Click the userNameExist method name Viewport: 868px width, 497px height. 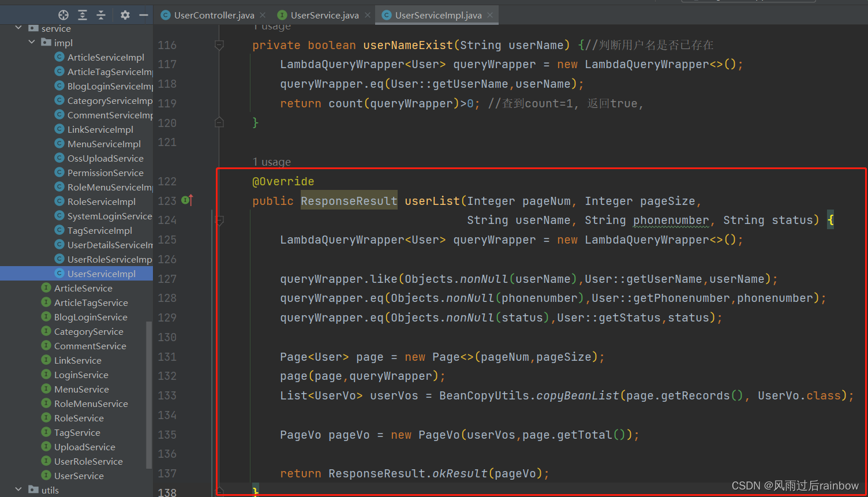(x=408, y=45)
